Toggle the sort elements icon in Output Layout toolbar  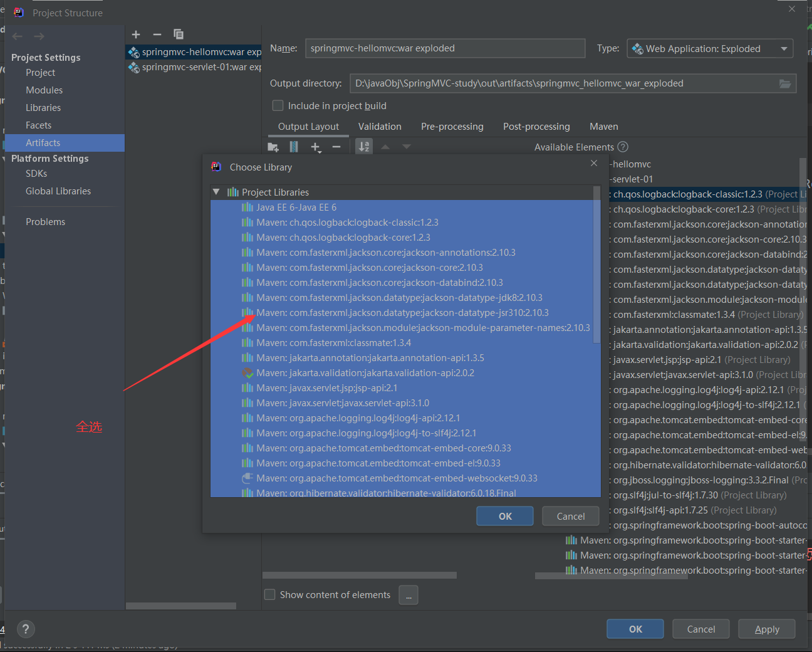(x=364, y=147)
